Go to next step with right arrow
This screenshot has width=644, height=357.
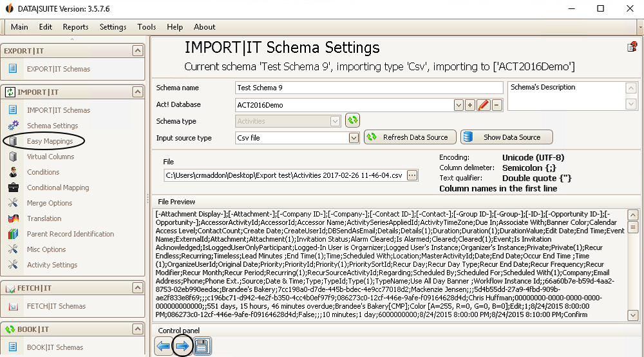pos(182,346)
